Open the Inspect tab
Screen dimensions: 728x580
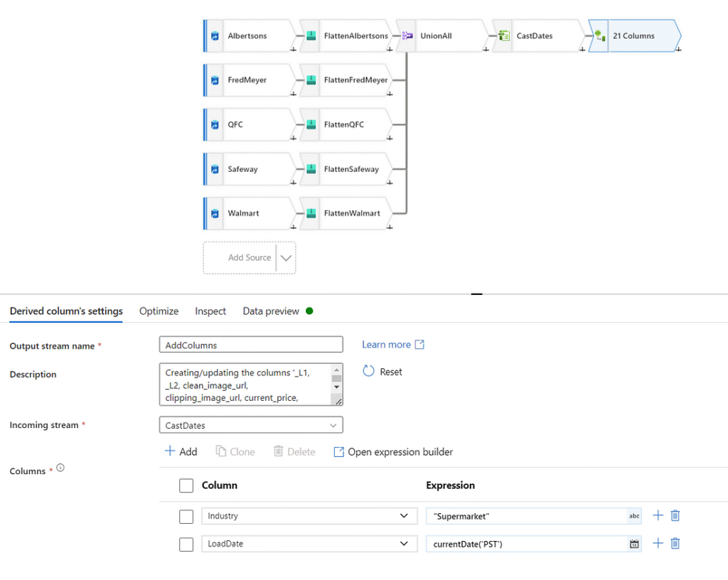(210, 311)
